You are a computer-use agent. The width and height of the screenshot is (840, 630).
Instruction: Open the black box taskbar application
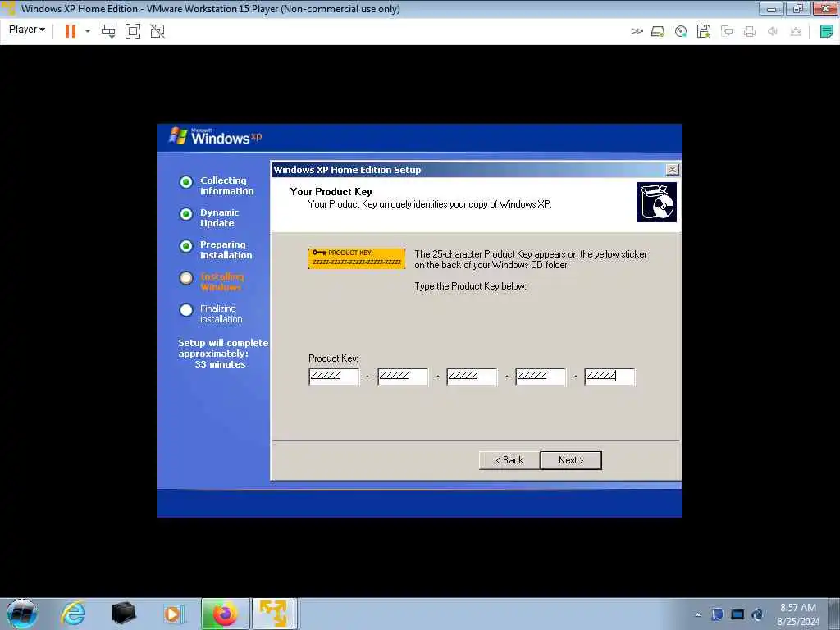pos(124,614)
